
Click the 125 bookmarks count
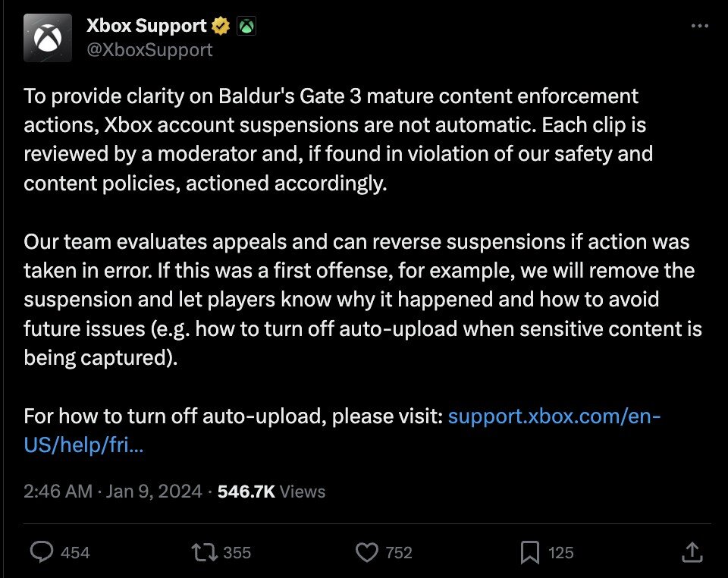[x=561, y=553]
